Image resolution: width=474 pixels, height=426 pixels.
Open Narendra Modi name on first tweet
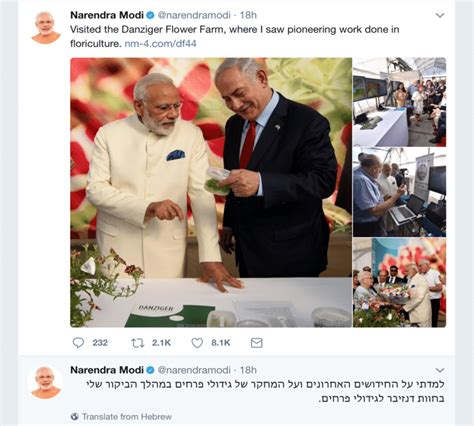[x=107, y=15]
